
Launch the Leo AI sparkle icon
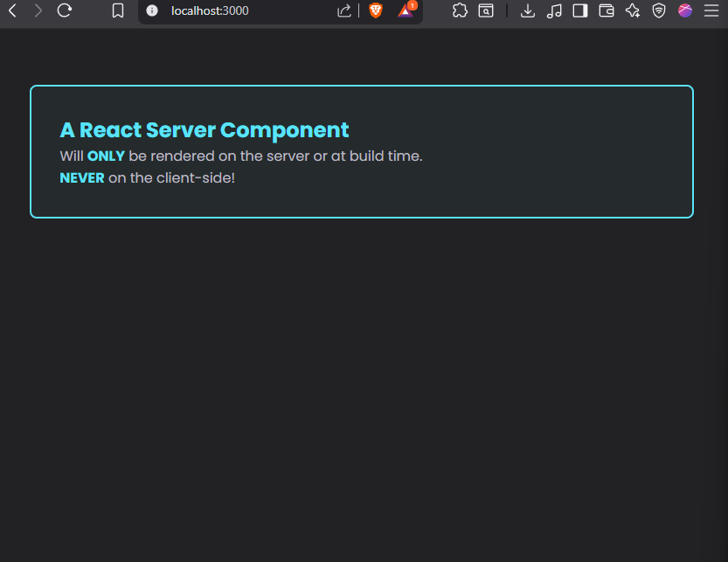tap(633, 10)
